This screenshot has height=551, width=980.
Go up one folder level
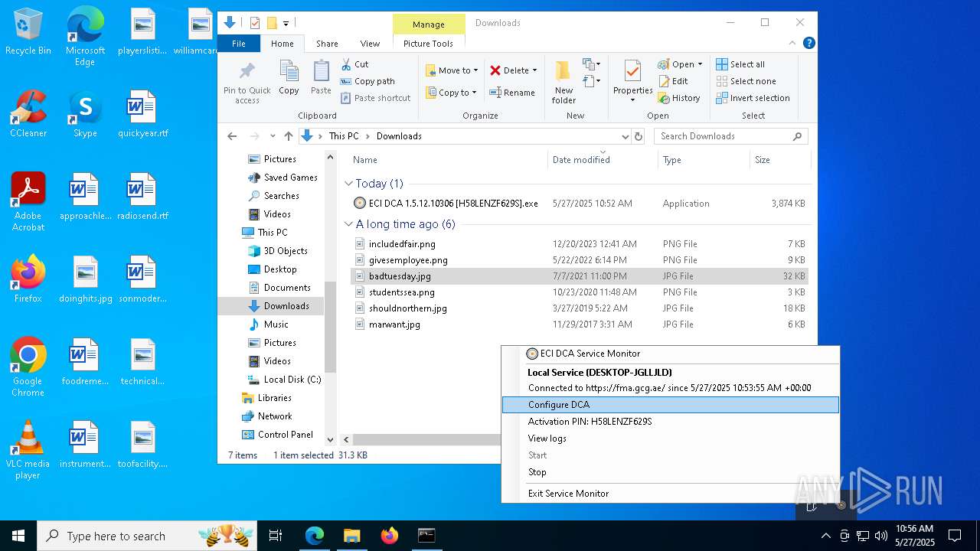(288, 136)
